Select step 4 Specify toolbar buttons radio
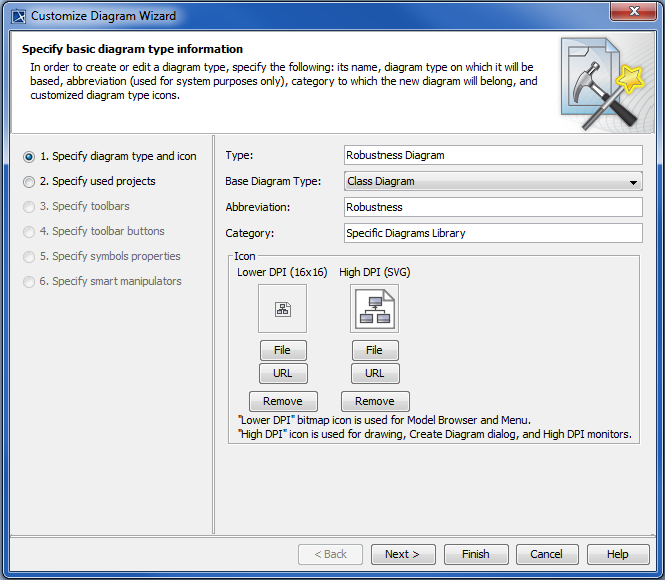Screen dimensions: 665x580 coord(29,231)
